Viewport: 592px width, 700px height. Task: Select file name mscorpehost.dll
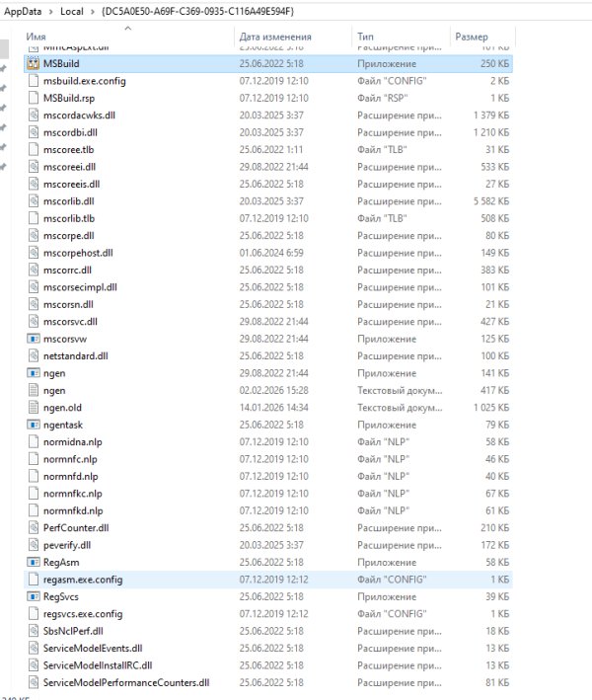click(x=78, y=253)
